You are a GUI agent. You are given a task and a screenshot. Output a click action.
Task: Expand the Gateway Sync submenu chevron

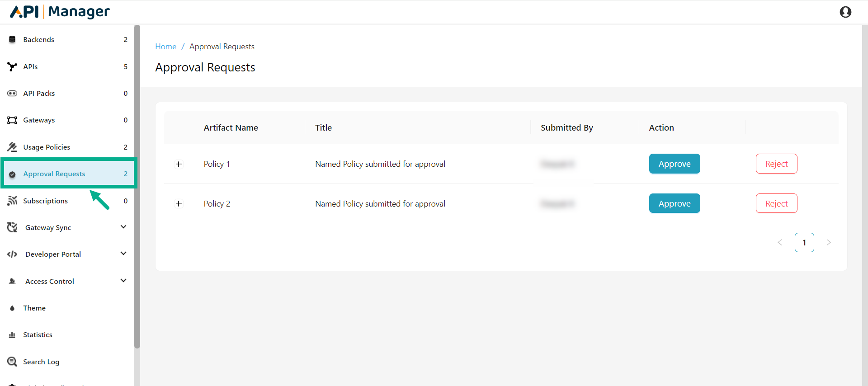pyautogui.click(x=123, y=227)
